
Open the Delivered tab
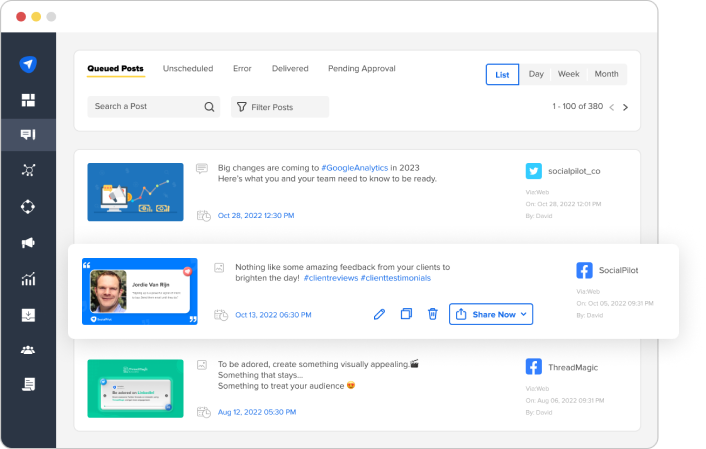290,68
